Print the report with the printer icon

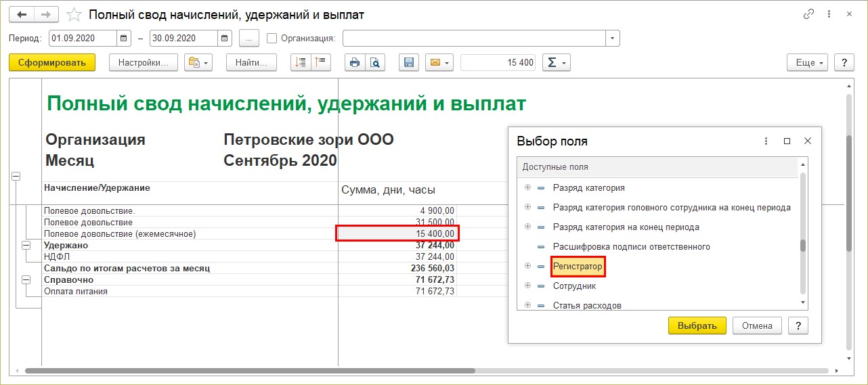[355, 62]
